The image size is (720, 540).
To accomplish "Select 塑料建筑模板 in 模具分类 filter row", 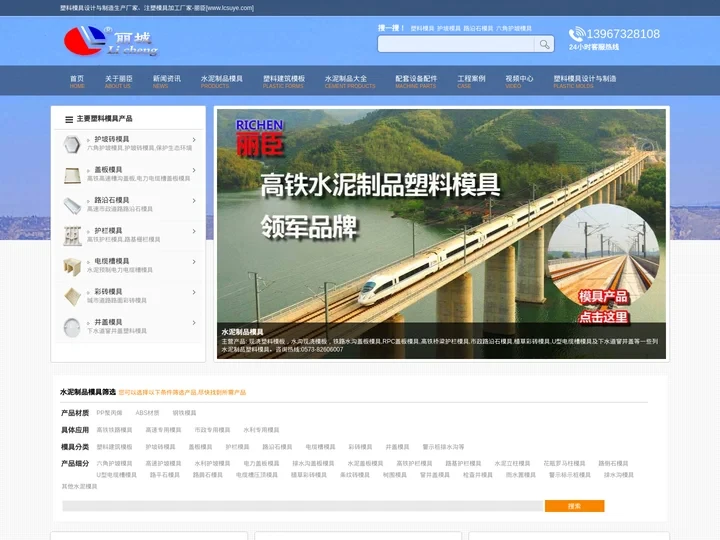I will pyautogui.click(x=114, y=447).
